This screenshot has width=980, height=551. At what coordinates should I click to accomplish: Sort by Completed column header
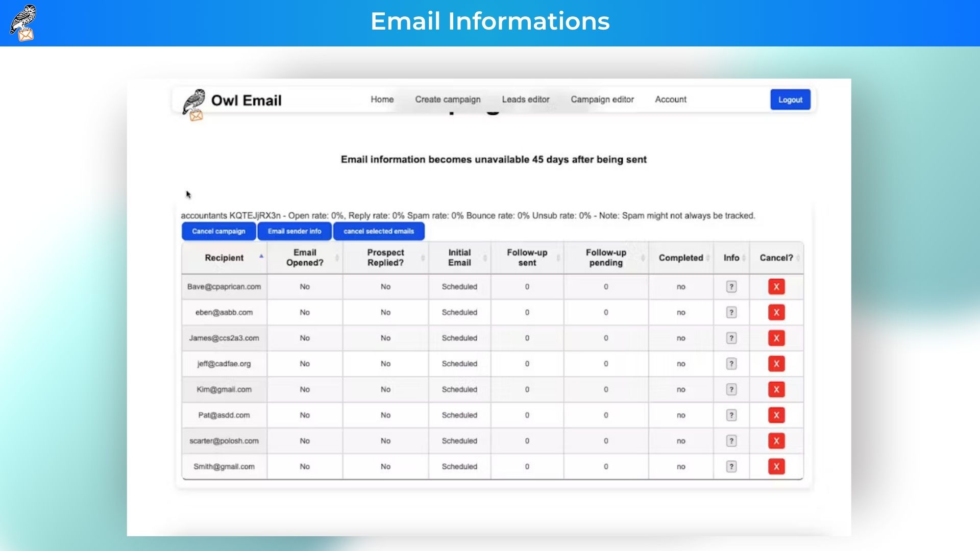coord(680,258)
